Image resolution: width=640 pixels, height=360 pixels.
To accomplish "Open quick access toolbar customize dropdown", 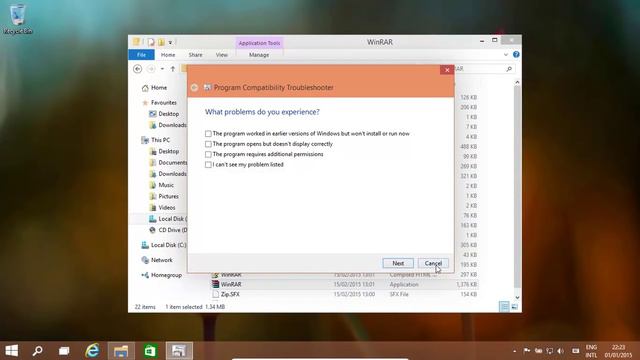I will [x=170, y=42].
